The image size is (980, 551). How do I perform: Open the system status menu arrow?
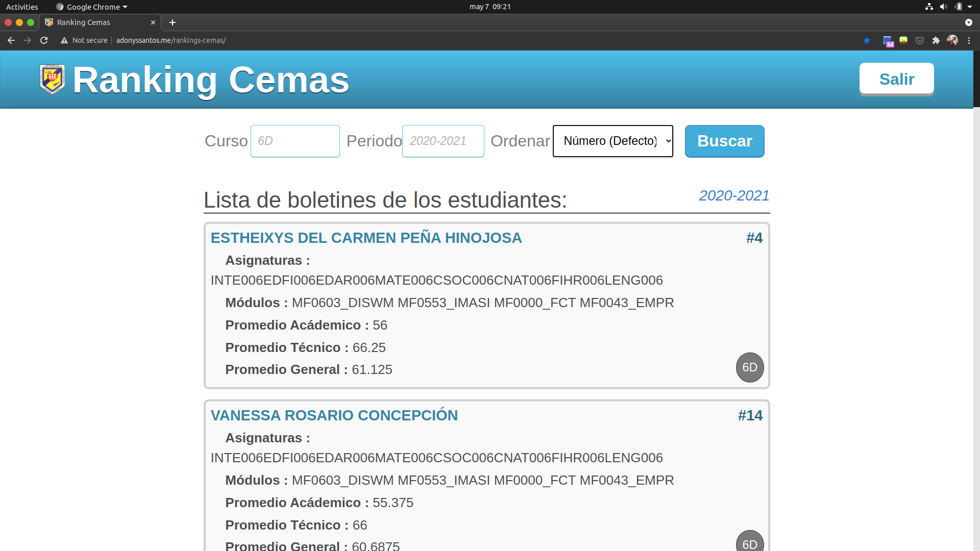(970, 7)
